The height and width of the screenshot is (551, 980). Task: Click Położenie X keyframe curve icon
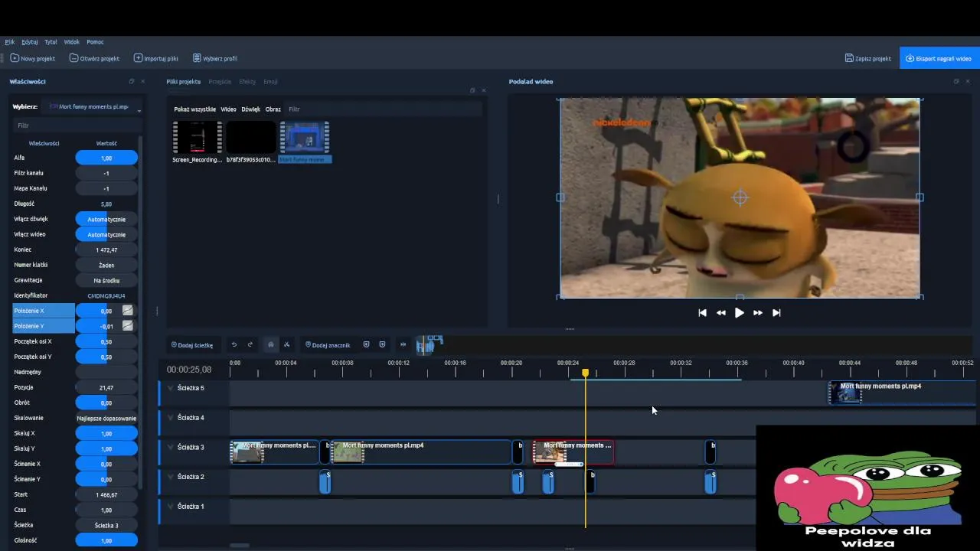pyautogui.click(x=128, y=311)
